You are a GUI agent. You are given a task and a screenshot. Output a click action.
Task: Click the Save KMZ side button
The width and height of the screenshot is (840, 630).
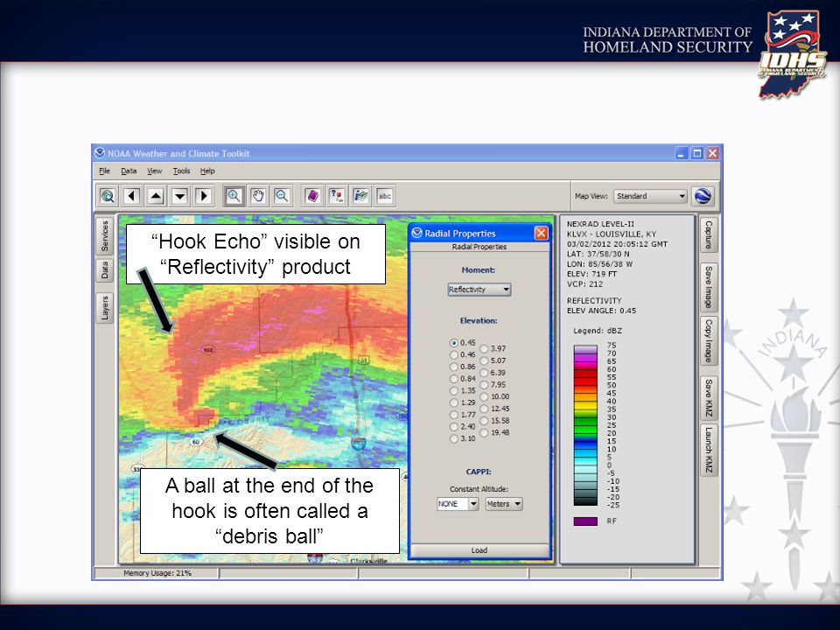(x=708, y=397)
